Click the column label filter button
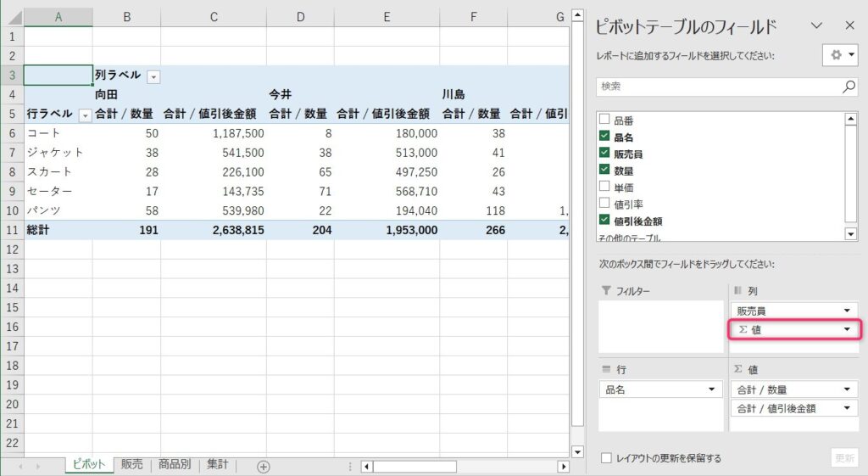The height and width of the screenshot is (476, 868). pos(153,76)
